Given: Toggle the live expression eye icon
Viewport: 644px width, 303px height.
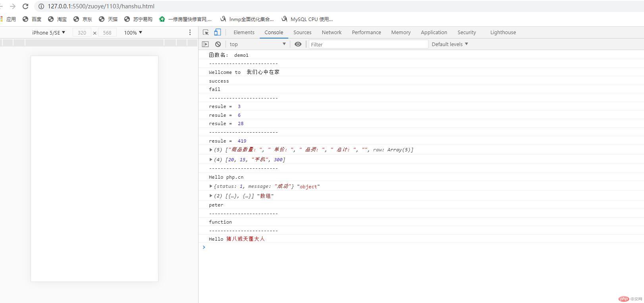Looking at the screenshot, I should click(x=298, y=44).
